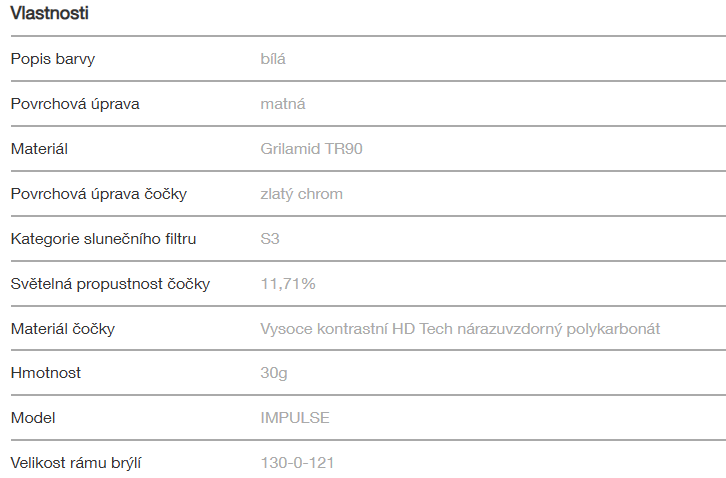Click the Materiál row label

coord(39,149)
